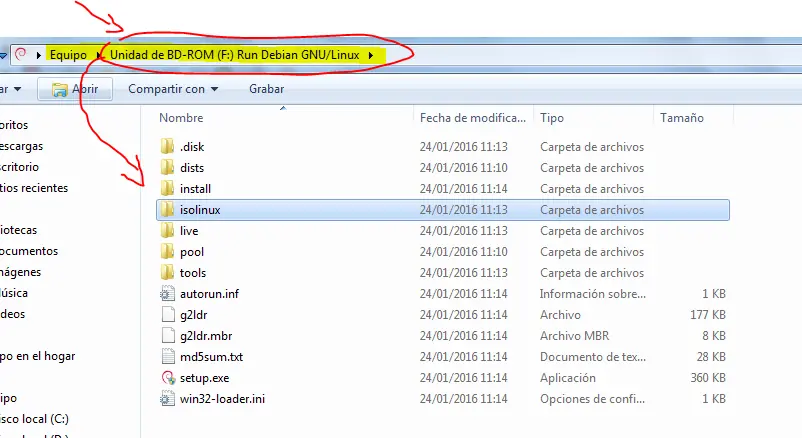This screenshot has width=802, height=438.
Task: Click the g2ldr file icon
Action: 168,315
